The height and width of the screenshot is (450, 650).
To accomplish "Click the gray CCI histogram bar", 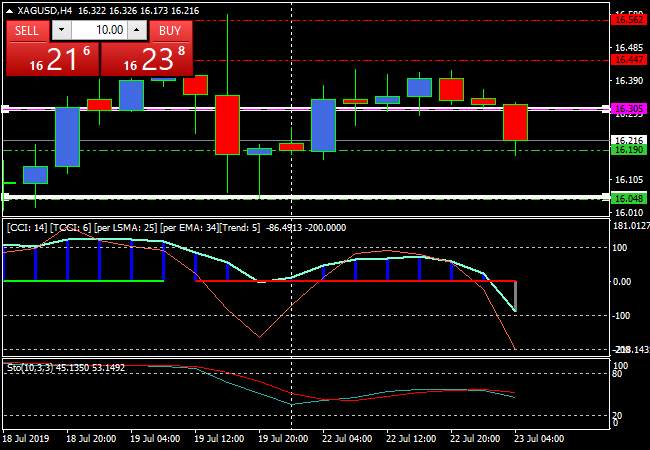I will tap(515, 295).
